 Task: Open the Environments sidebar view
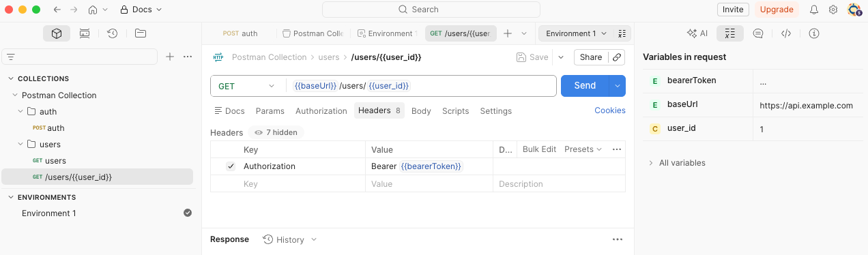(x=85, y=33)
